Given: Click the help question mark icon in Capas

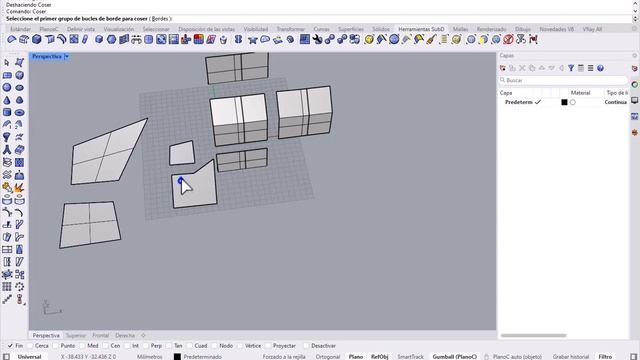Looking at the screenshot, I should click(x=600, y=68).
